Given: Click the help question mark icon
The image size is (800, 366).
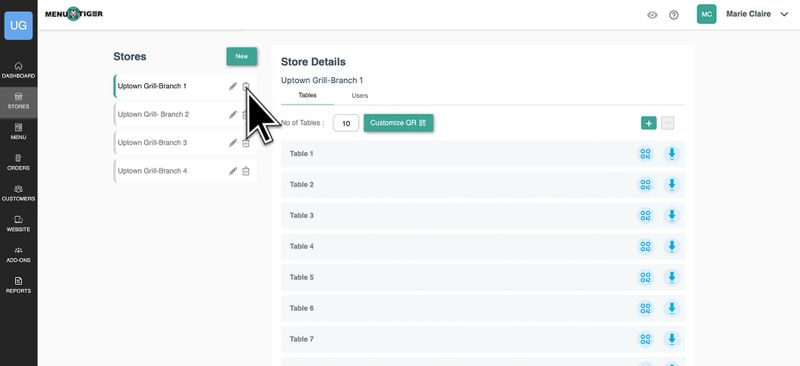Looking at the screenshot, I should [x=673, y=15].
